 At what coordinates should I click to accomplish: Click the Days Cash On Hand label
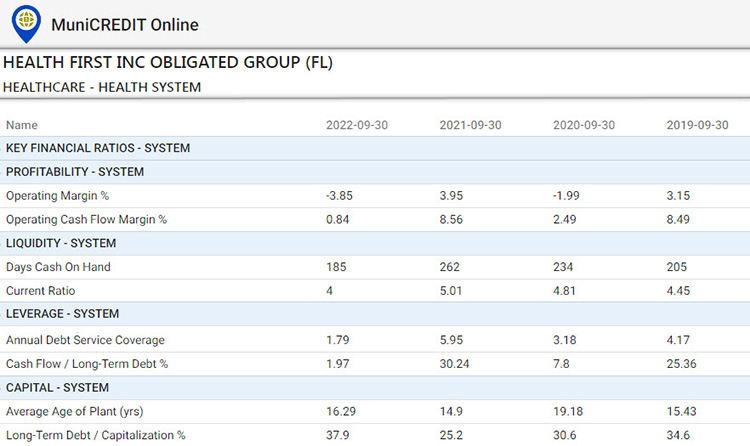(x=58, y=267)
